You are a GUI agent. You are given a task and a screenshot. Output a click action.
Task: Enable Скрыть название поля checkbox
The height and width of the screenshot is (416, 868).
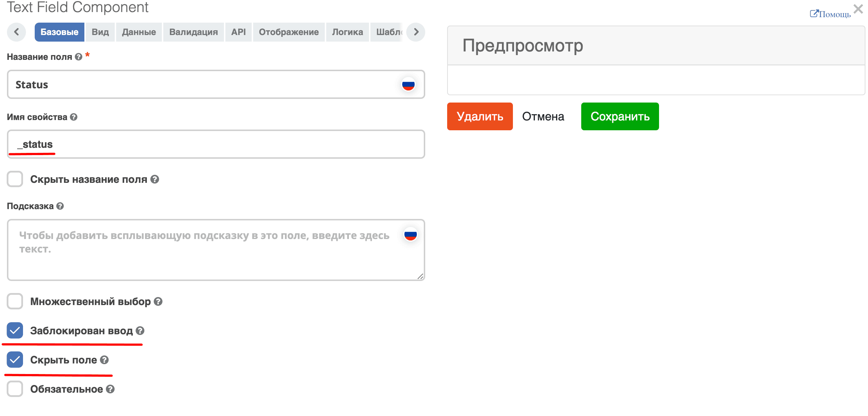(x=15, y=179)
